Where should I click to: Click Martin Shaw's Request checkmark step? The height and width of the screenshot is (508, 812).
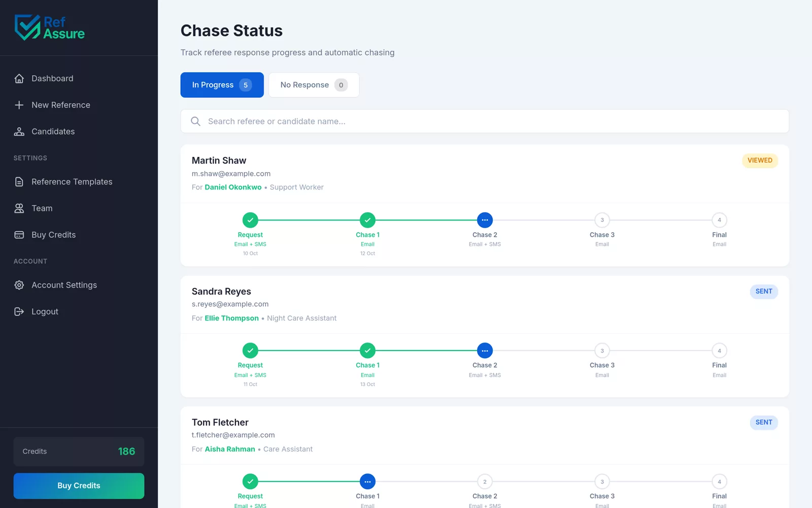[x=250, y=220]
